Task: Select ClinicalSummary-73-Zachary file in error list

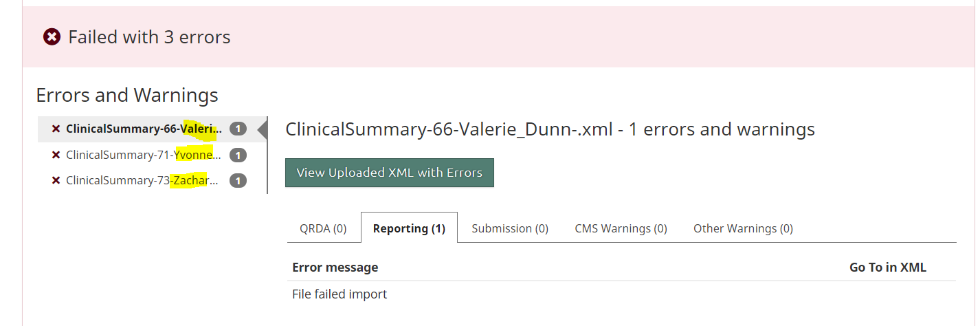Action: click(x=142, y=181)
